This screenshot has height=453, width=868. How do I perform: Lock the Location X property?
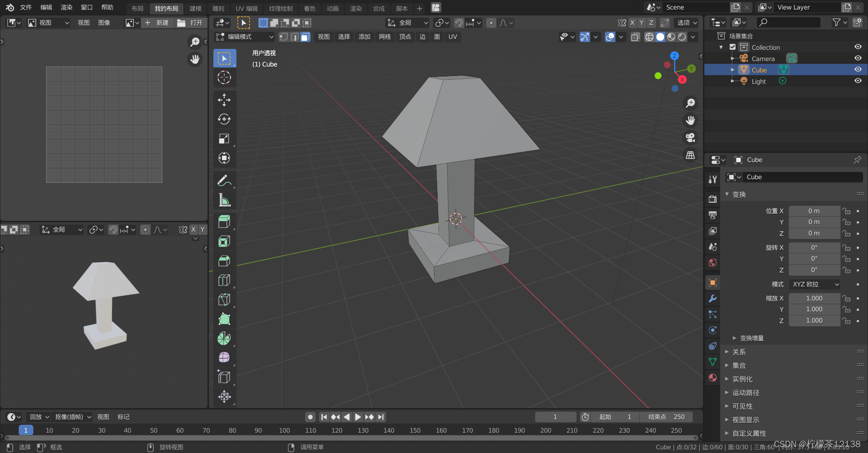tap(846, 211)
